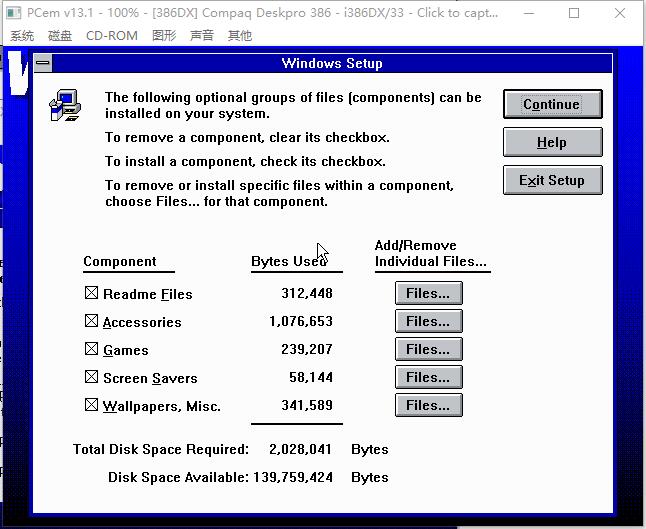
Task: Click the Wallpapers size 341,589
Action: (307, 405)
